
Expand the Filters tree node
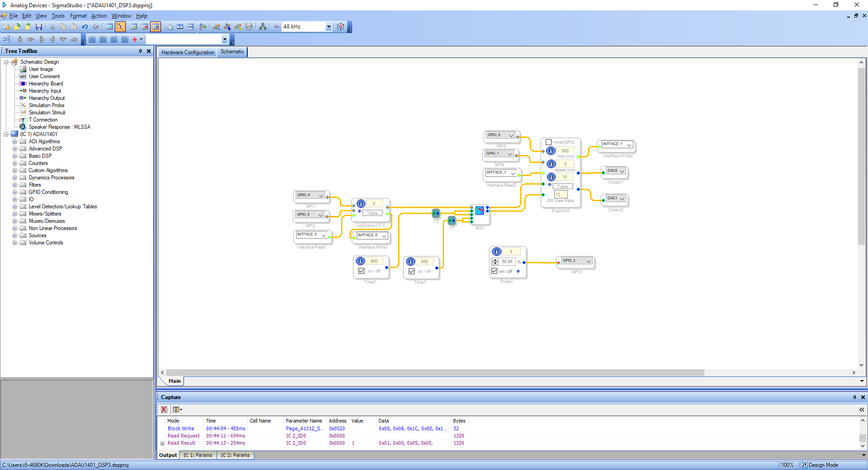15,185
